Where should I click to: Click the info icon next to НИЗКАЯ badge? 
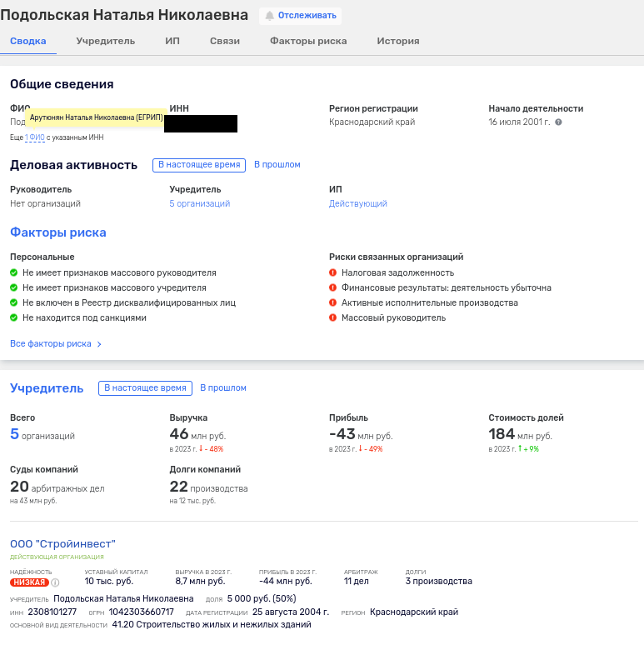click(x=56, y=582)
